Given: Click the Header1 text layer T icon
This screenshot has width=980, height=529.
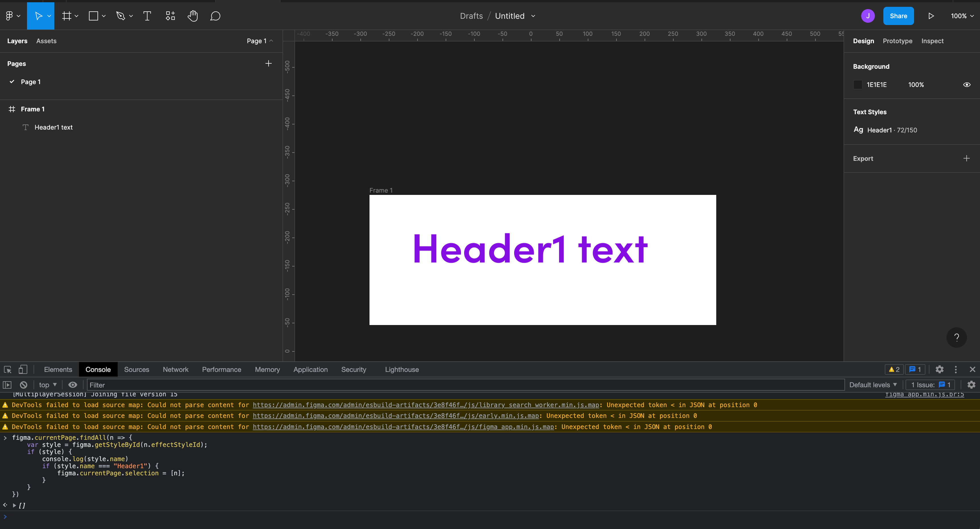Looking at the screenshot, I should pyautogui.click(x=26, y=127).
